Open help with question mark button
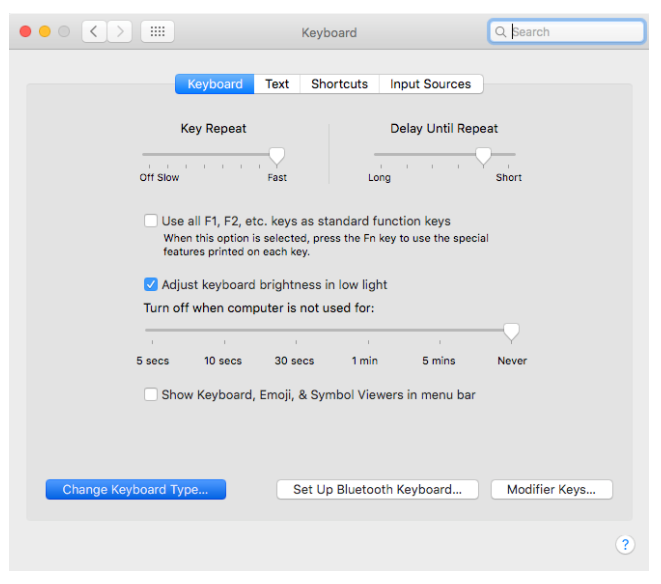This screenshot has height=584, width=661. (625, 544)
